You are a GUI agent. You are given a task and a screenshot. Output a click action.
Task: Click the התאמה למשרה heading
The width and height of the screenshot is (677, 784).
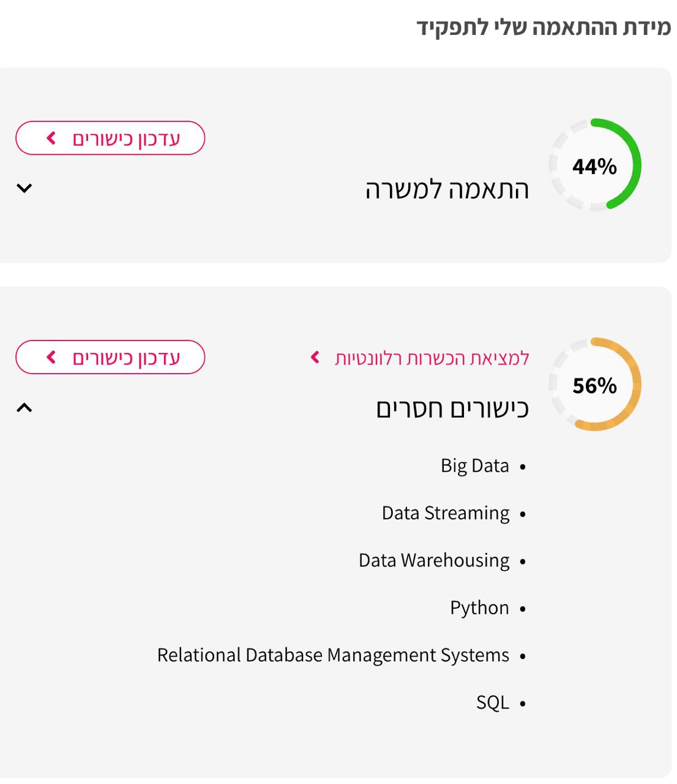447,189
